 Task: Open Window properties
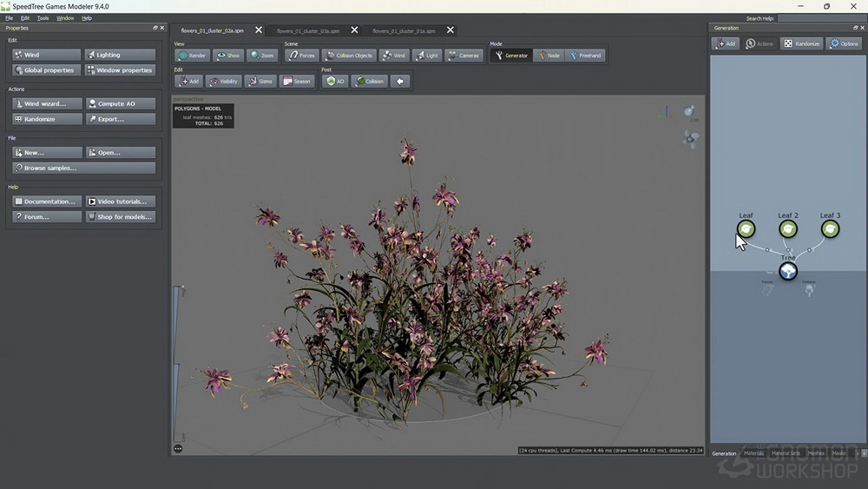pos(120,70)
